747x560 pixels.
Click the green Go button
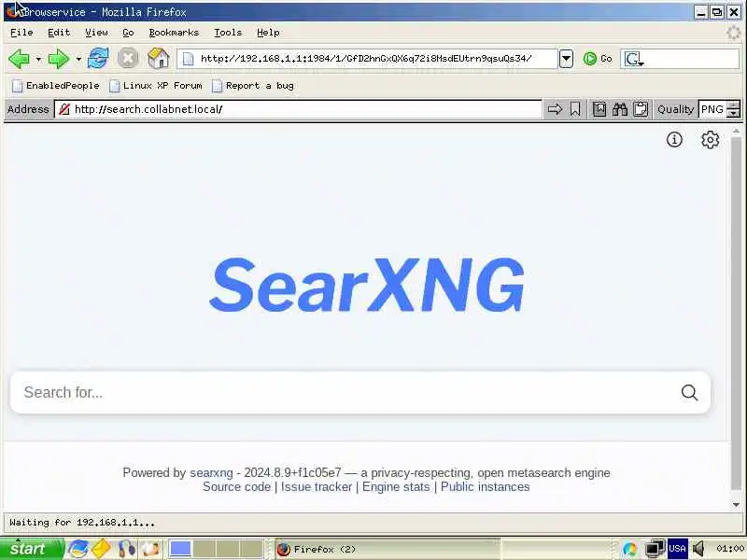pyautogui.click(x=598, y=59)
